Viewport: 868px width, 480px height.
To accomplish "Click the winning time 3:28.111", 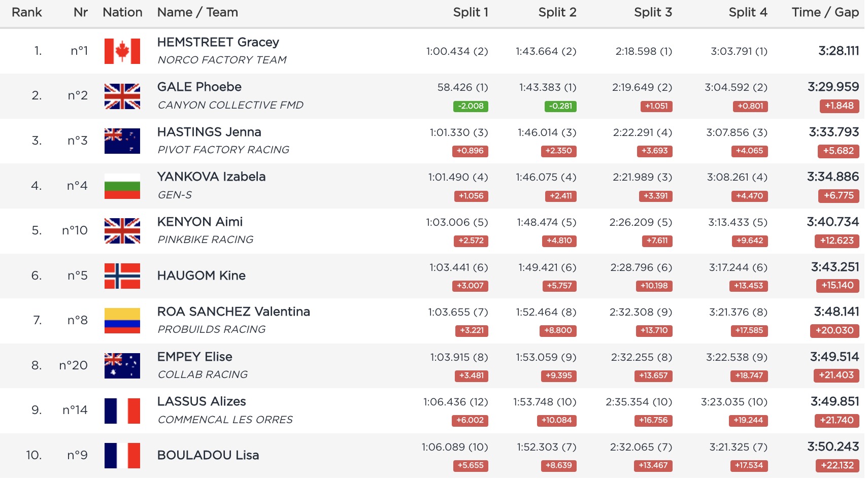I will click(838, 51).
